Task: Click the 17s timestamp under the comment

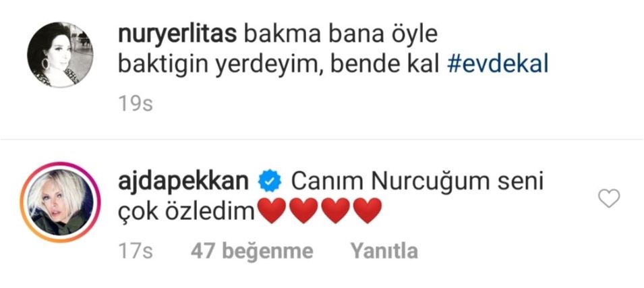Action: click(x=136, y=252)
